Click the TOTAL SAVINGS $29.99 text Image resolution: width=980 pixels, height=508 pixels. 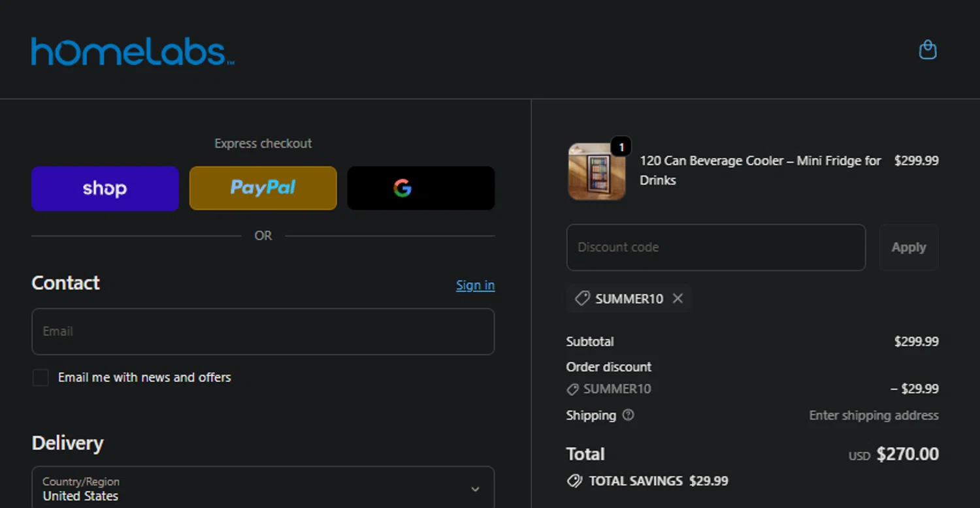click(659, 481)
